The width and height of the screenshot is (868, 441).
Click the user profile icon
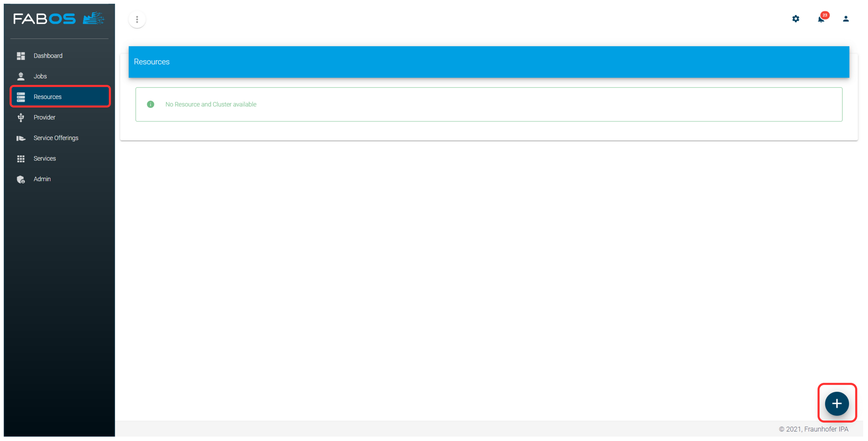(846, 18)
